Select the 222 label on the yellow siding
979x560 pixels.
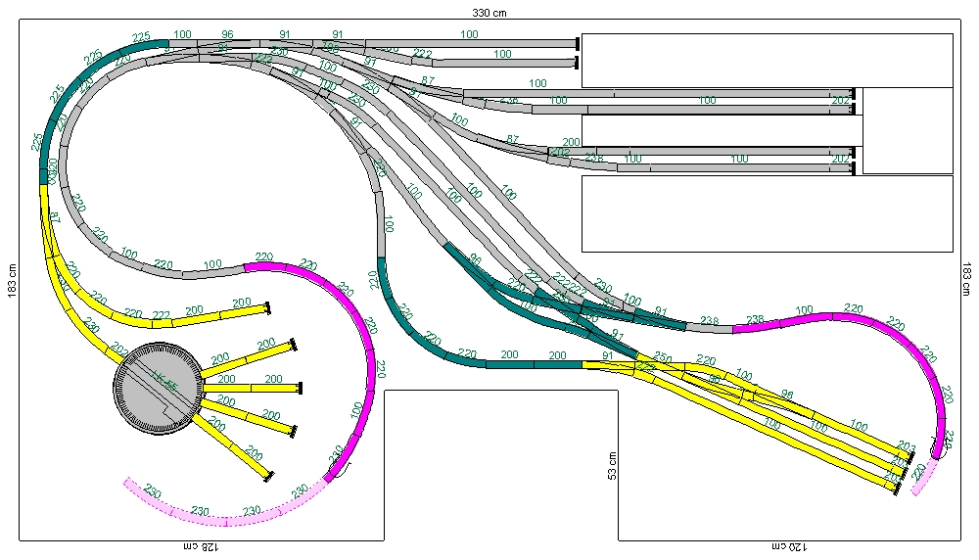point(162,316)
